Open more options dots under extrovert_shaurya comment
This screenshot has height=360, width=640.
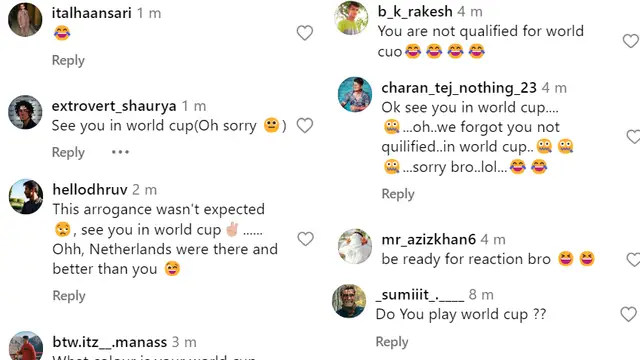pyautogui.click(x=120, y=152)
